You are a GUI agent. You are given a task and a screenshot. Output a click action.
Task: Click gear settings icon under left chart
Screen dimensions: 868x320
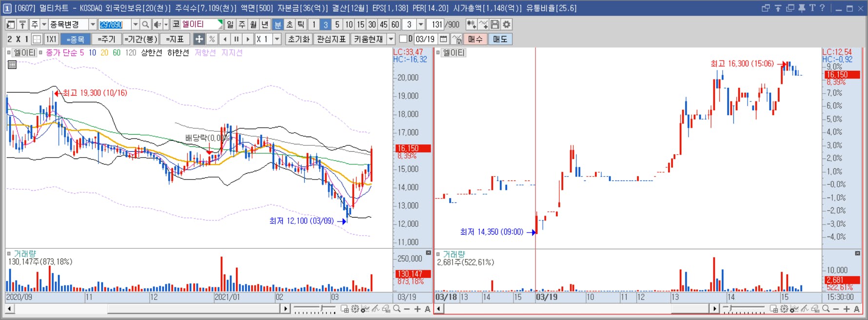[x=355, y=309]
